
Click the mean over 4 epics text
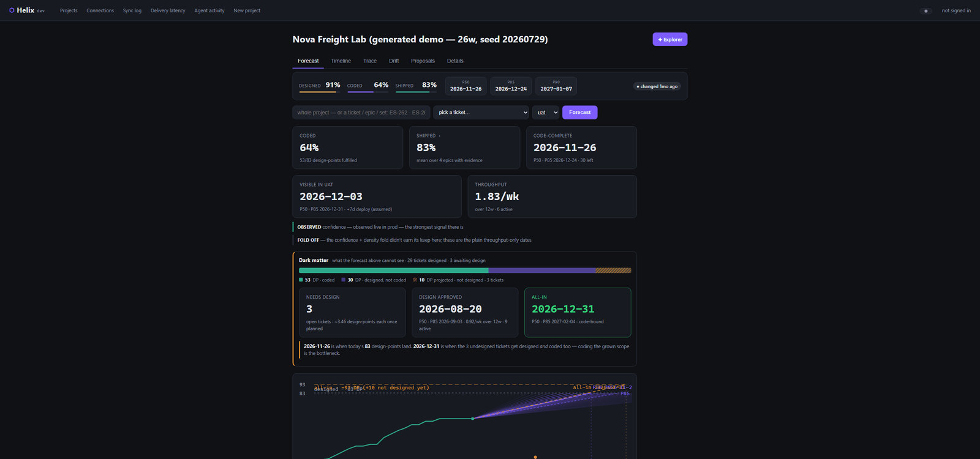coord(450,160)
